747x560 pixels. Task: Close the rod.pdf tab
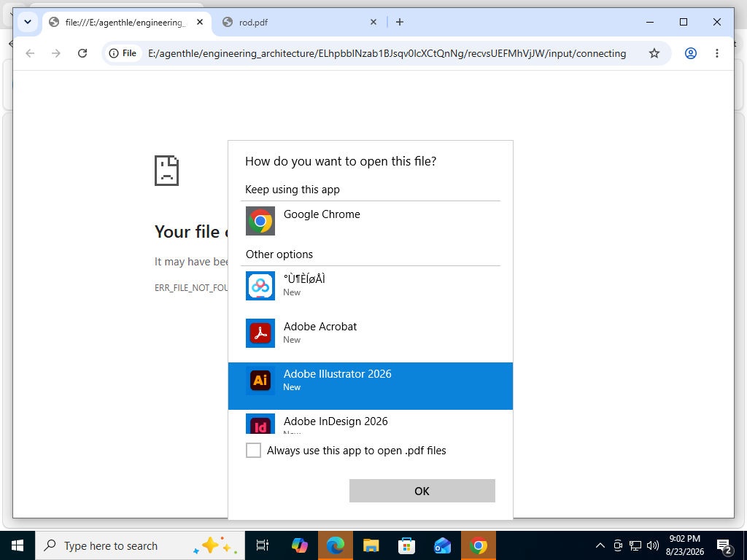click(373, 22)
